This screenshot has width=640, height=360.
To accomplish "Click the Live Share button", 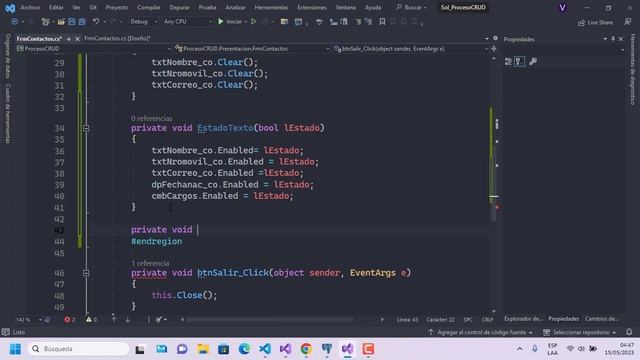I will 596,22.
